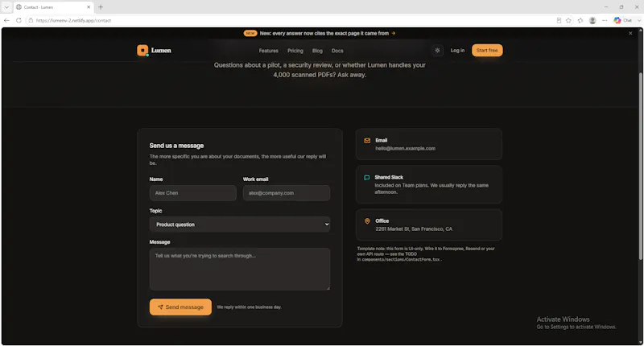The image size is (644, 346).
Task: Focus the Message text area
Action: point(240,269)
